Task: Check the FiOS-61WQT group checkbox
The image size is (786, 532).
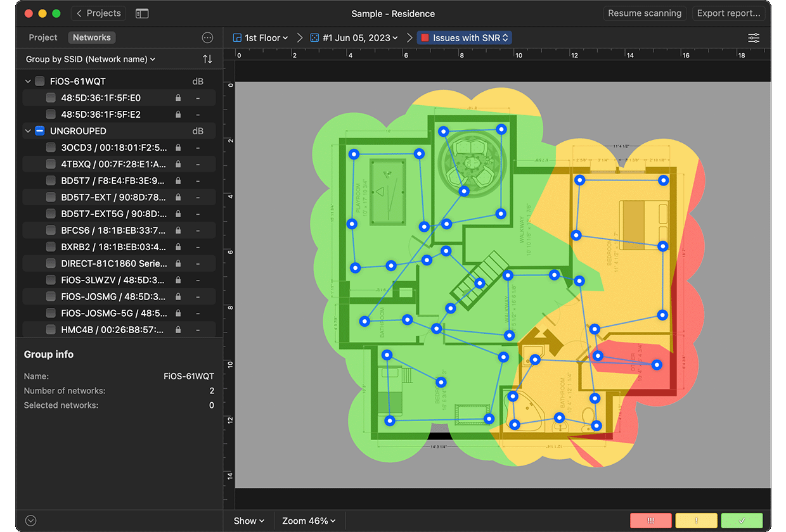Action: tap(40, 82)
